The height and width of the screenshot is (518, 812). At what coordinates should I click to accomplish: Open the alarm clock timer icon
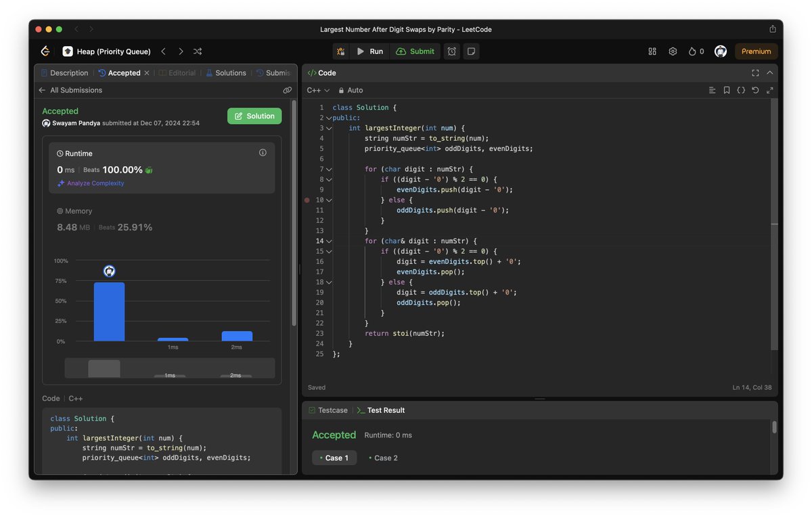tap(451, 51)
